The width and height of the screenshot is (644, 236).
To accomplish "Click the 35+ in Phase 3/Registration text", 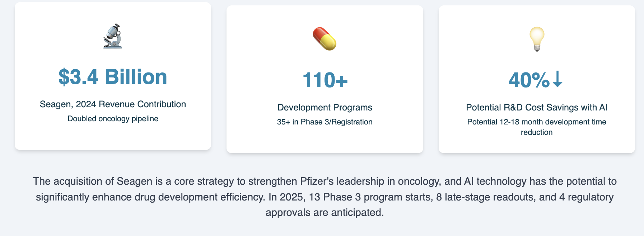I will pos(325,122).
